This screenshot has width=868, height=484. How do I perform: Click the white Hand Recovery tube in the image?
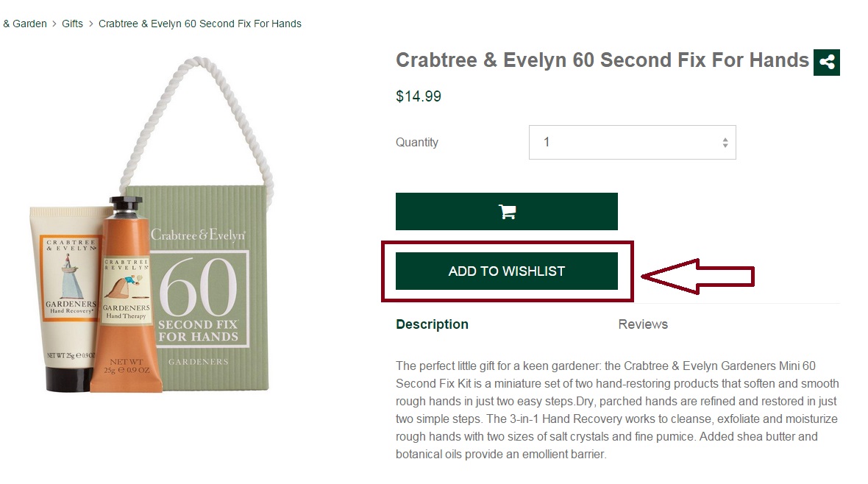[x=65, y=294]
